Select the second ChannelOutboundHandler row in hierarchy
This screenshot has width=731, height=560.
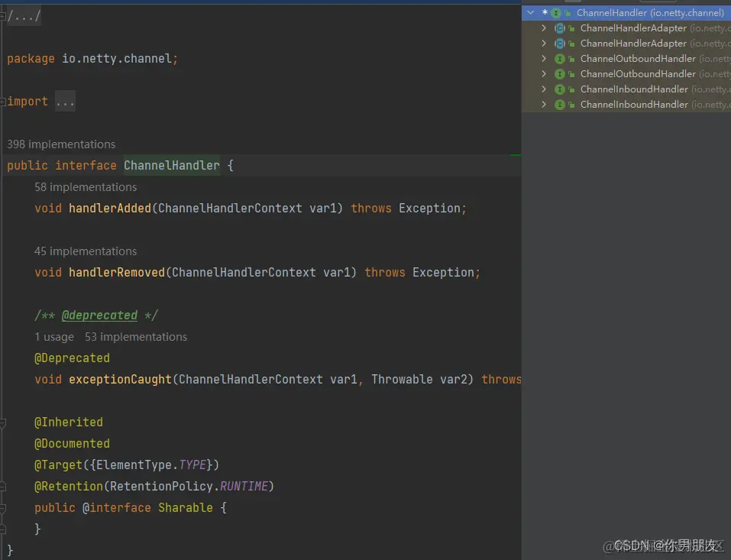[x=626, y=74]
